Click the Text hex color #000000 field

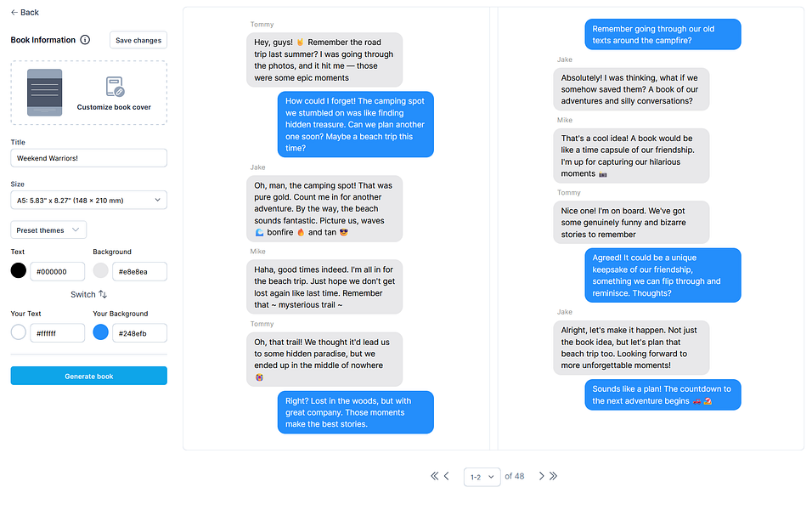(x=58, y=271)
